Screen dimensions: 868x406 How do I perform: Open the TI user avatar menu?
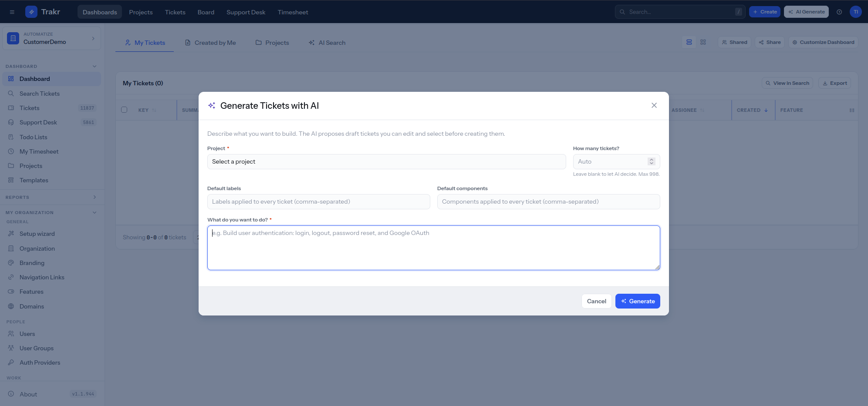(856, 12)
